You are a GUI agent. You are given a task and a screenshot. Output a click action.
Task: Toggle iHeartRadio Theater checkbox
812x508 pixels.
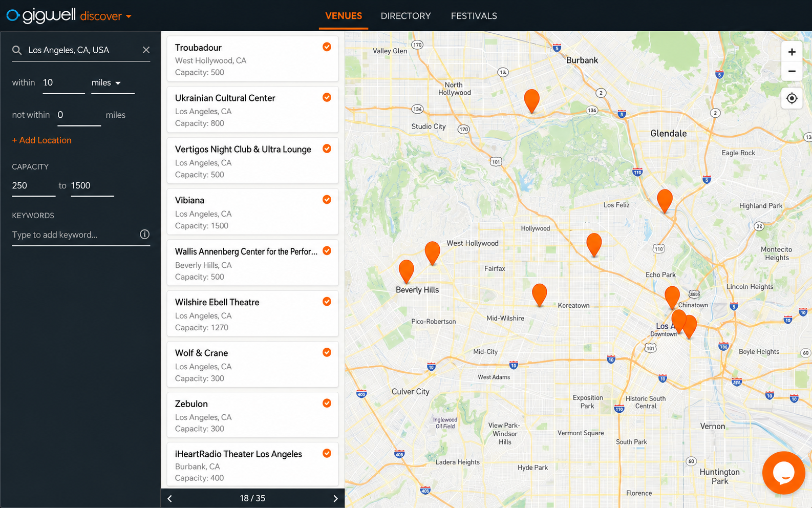[327, 453]
